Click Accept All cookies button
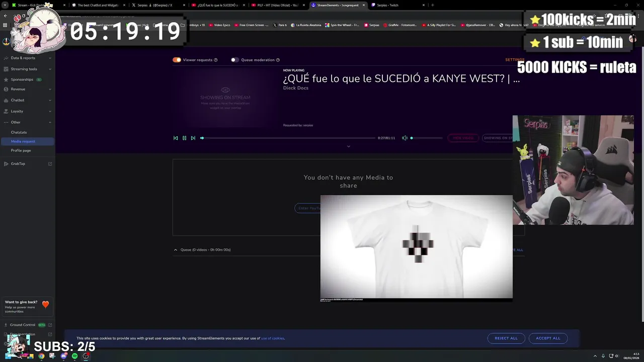Image resolution: width=644 pixels, height=362 pixels. 548,338
